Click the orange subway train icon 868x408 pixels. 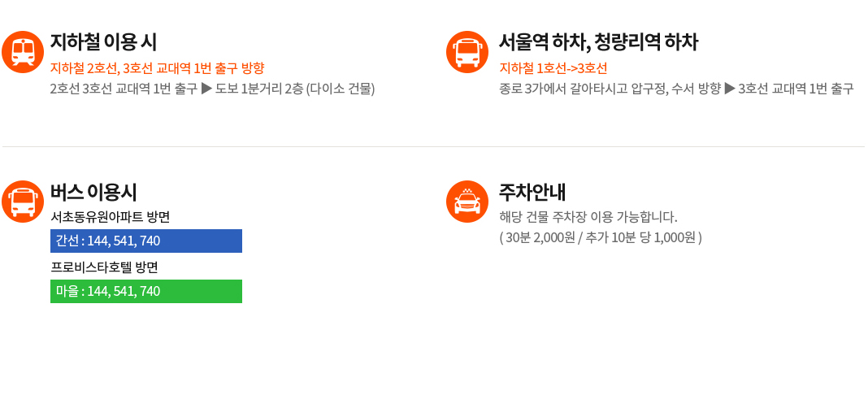pos(23,52)
